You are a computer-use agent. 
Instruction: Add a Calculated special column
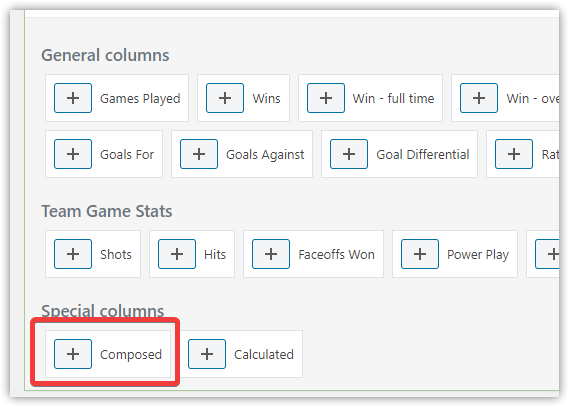pyautogui.click(x=207, y=354)
